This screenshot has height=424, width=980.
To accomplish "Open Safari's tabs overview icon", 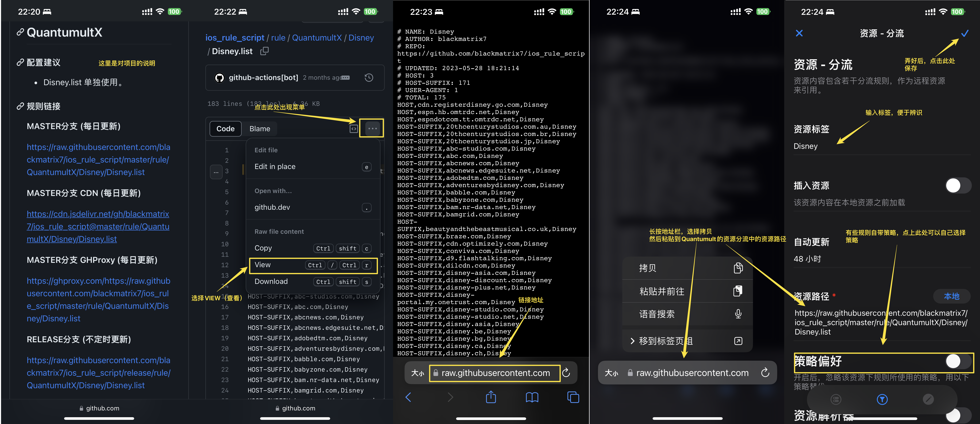I will (573, 397).
